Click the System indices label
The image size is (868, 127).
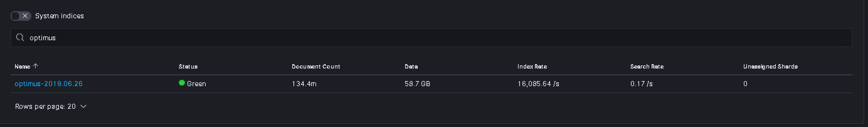click(59, 16)
